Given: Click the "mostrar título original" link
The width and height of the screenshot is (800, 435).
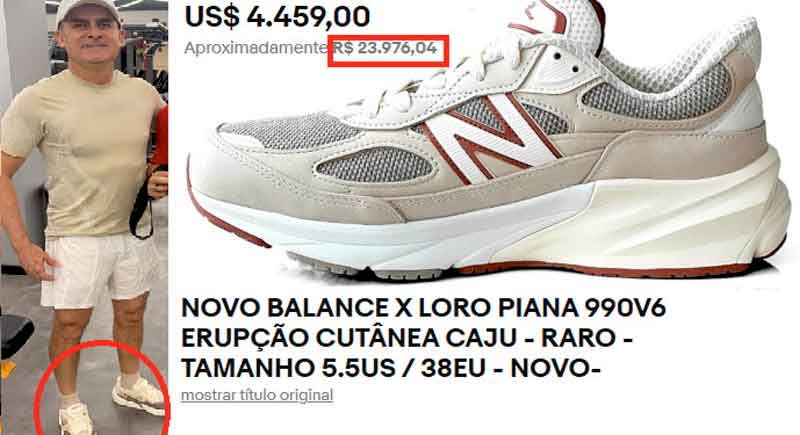Looking at the screenshot, I should point(257,395).
